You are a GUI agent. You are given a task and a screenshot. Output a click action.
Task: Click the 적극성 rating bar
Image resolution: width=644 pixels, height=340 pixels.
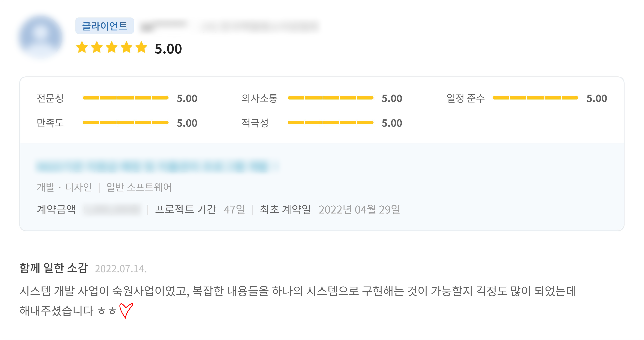coord(330,123)
